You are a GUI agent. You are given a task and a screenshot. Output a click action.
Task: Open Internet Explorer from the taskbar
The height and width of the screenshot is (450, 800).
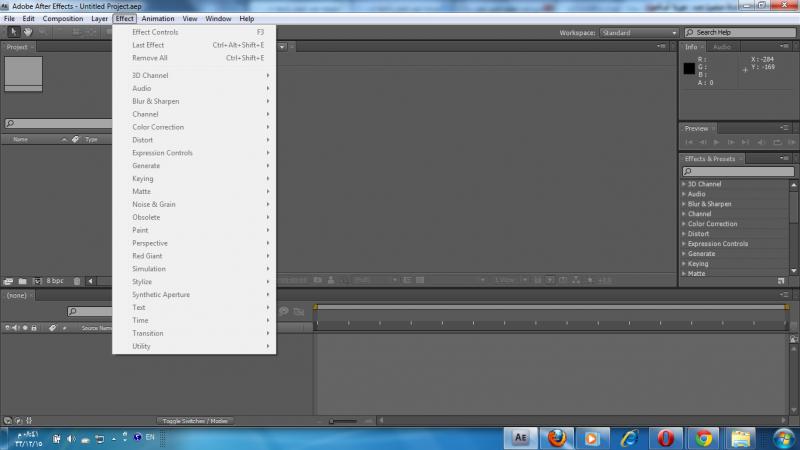[x=629, y=438]
